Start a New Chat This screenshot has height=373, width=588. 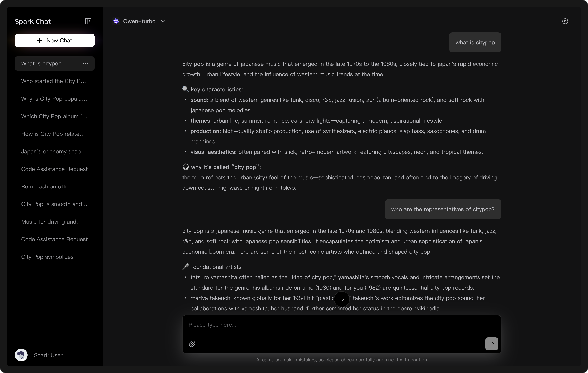click(x=54, y=40)
